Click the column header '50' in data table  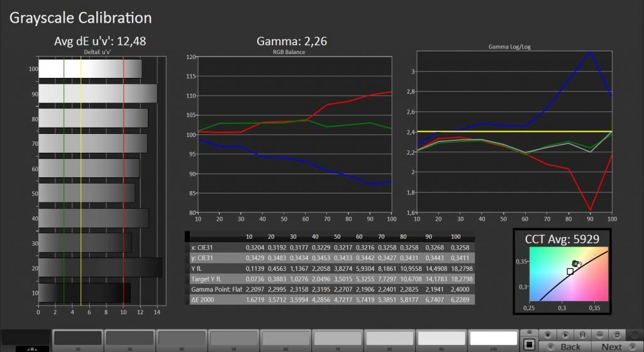pyautogui.click(x=337, y=237)
